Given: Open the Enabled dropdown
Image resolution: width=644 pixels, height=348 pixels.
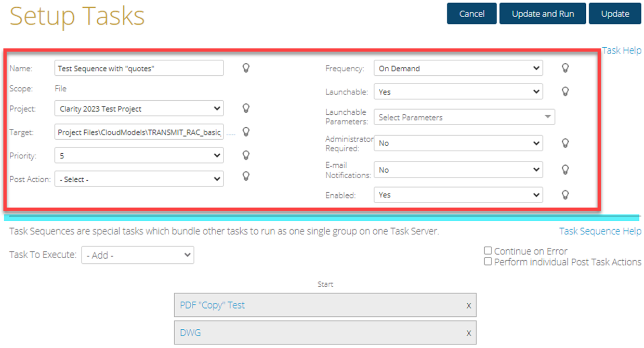Looking at the screenshot, I should pos(458,195).
